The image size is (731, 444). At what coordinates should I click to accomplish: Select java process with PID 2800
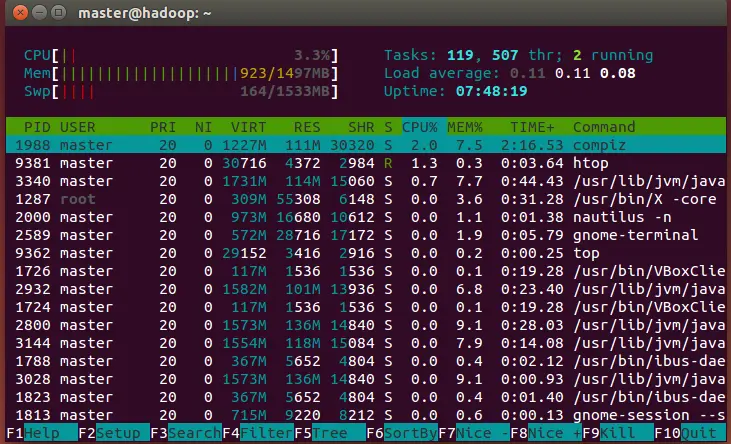pyautogui.click(x=366, y=325)
